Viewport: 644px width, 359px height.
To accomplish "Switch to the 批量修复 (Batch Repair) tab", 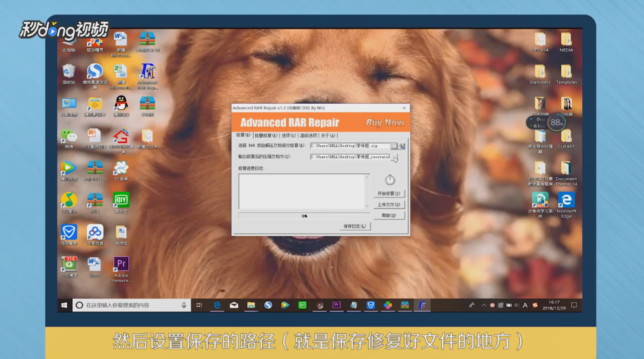I will 265,136.
